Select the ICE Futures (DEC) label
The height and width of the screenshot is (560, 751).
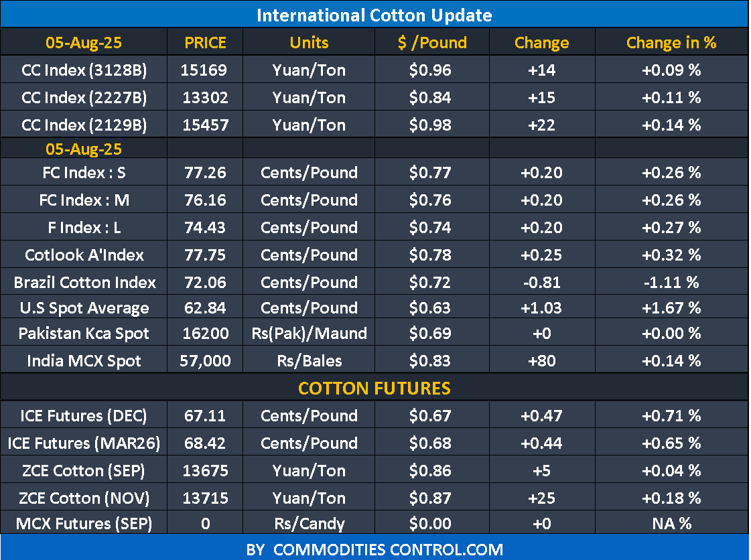(84, 416)
